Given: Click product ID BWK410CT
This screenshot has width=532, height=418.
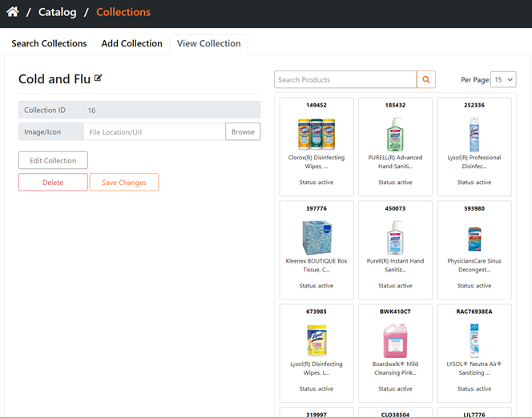Looking at the screenshot, I should coord(395,311).
